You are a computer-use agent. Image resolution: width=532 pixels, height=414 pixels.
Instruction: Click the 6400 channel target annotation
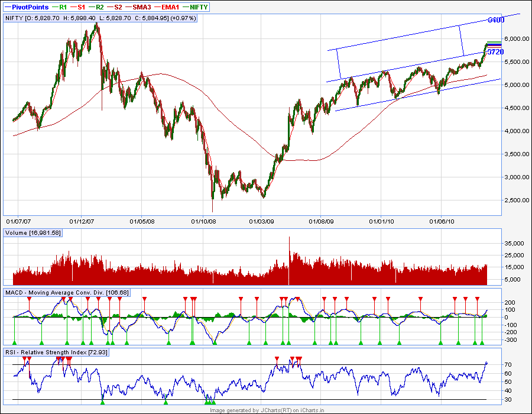click(496, 20)
